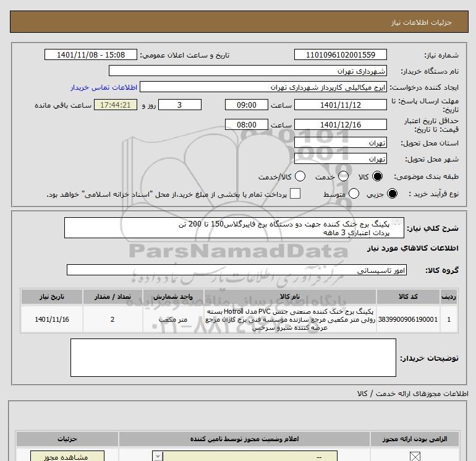Select the کالا/خدمت radio button
Image resolution: width=476 pixels, height=461 pixels.
[x=300, y=176]
